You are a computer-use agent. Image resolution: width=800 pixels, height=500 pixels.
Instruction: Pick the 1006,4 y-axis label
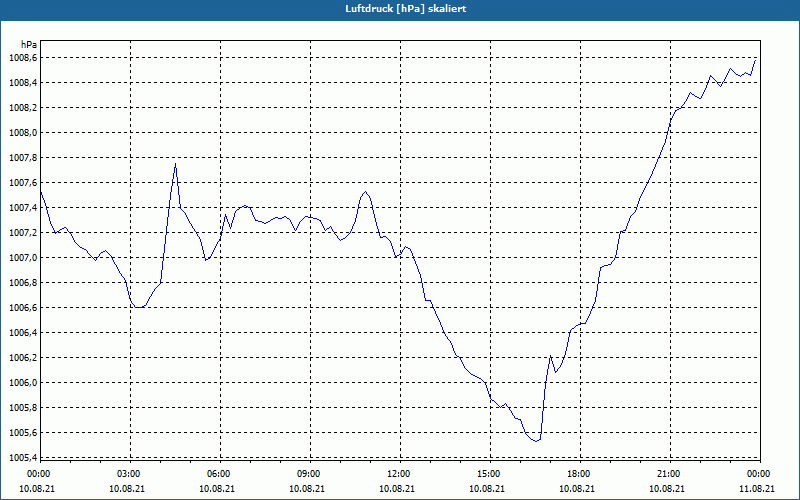pyautogui.click(x=22, y=333)
